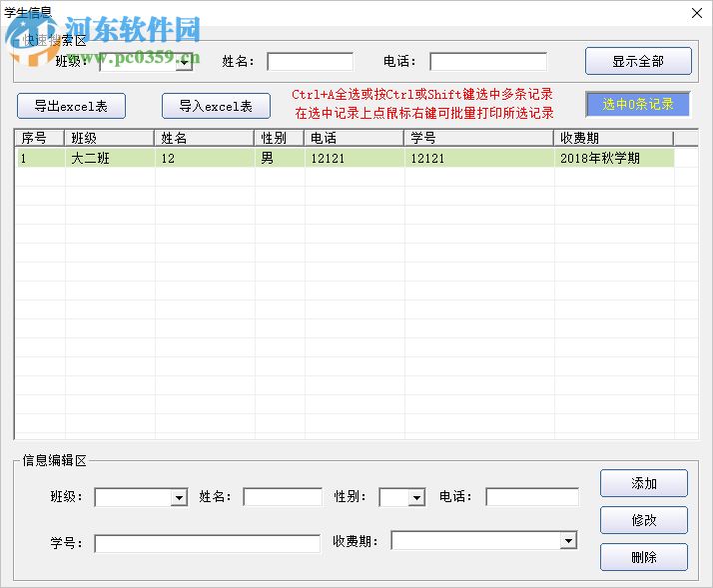
Task: Sort by 收费期 column header
Action: point(614,138)
